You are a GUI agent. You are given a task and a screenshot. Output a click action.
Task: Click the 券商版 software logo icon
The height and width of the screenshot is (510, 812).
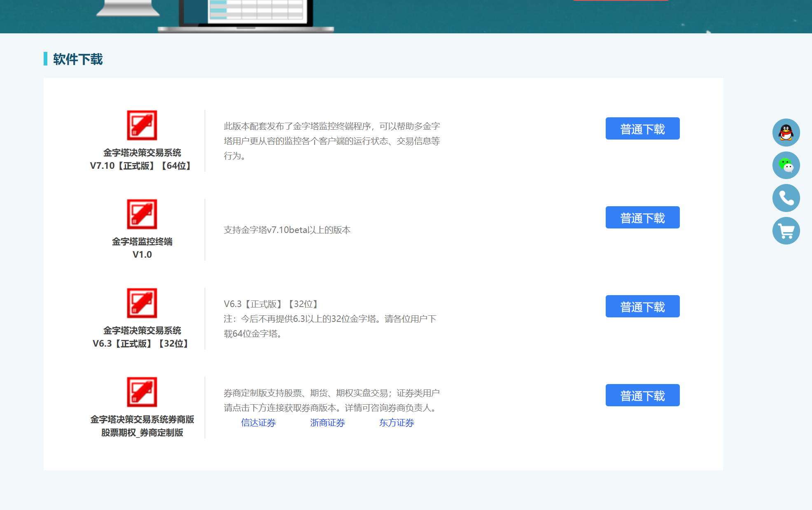click(x=142, y=392)
